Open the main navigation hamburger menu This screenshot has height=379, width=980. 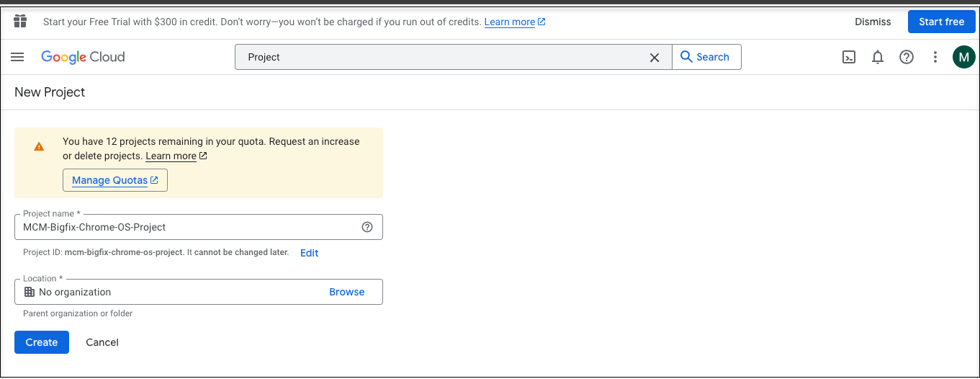pyautogui.click(x=17, y=57)
